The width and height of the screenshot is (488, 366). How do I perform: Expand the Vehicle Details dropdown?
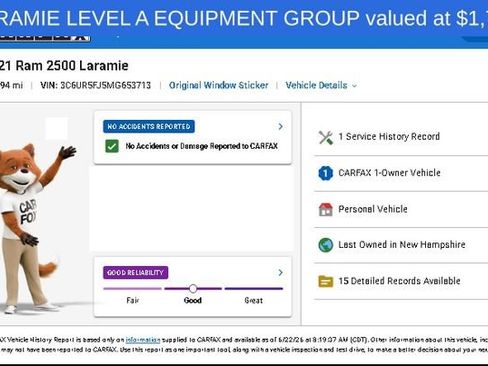(x=321, y=85)
